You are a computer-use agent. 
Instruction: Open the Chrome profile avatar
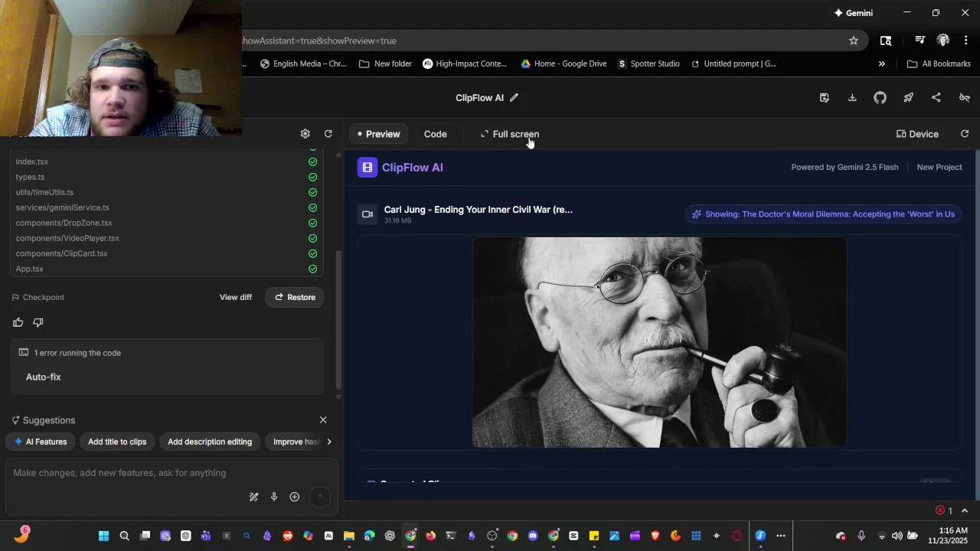[x=943, y=41]
